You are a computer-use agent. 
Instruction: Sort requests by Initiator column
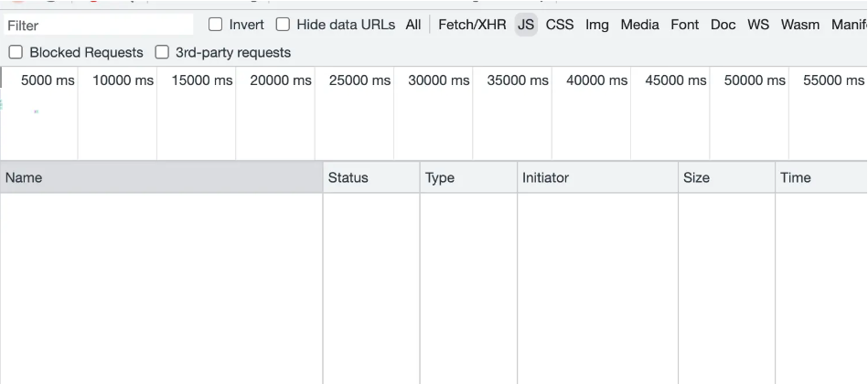click(x=596, y=178)
